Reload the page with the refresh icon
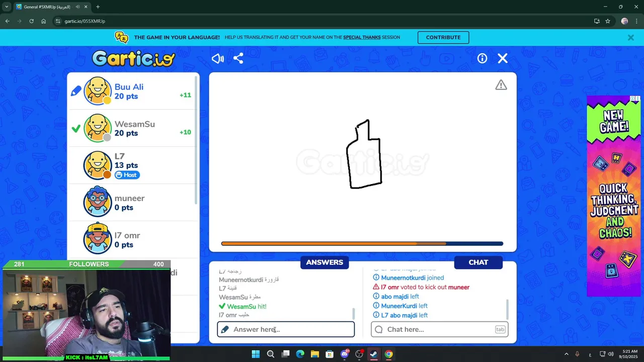Image resolution: width=644 pixels, height=362 pixels. (x=31, y=21)
